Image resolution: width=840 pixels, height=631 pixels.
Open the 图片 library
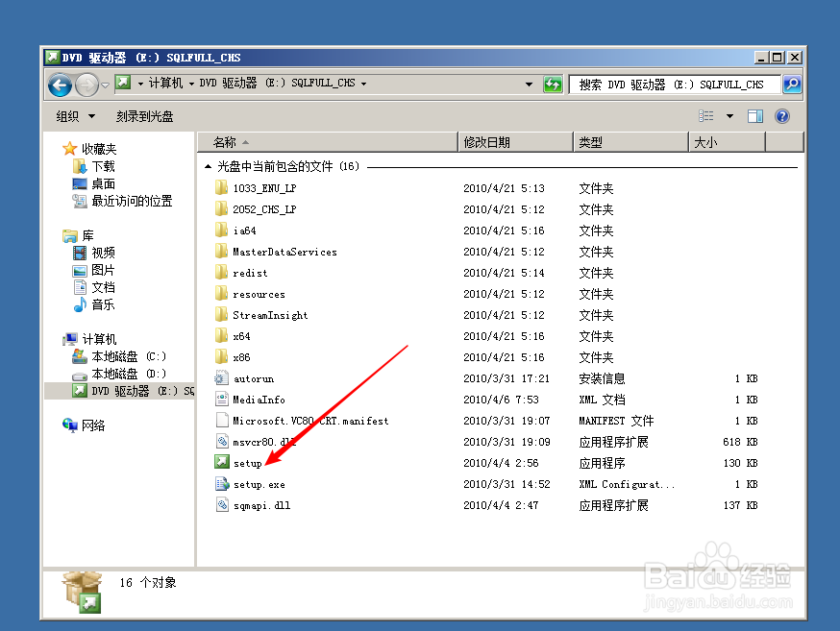click(x=103, y=270)
